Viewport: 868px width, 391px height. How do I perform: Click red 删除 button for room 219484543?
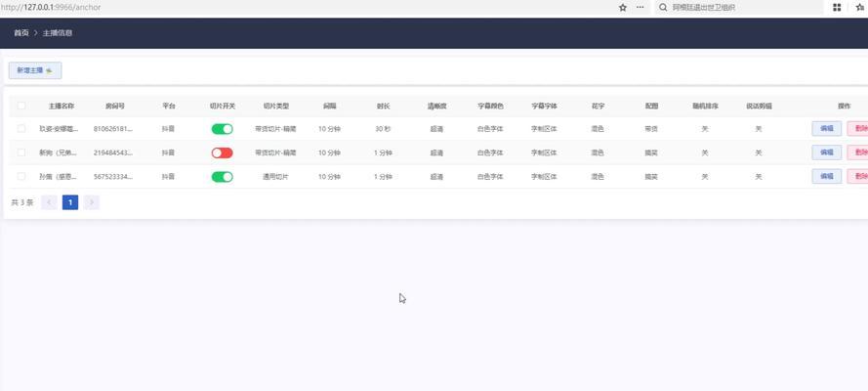click(858, 152)
